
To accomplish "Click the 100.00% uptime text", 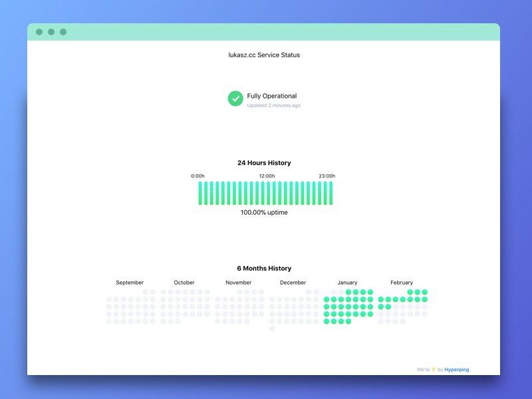I will 264,212.
